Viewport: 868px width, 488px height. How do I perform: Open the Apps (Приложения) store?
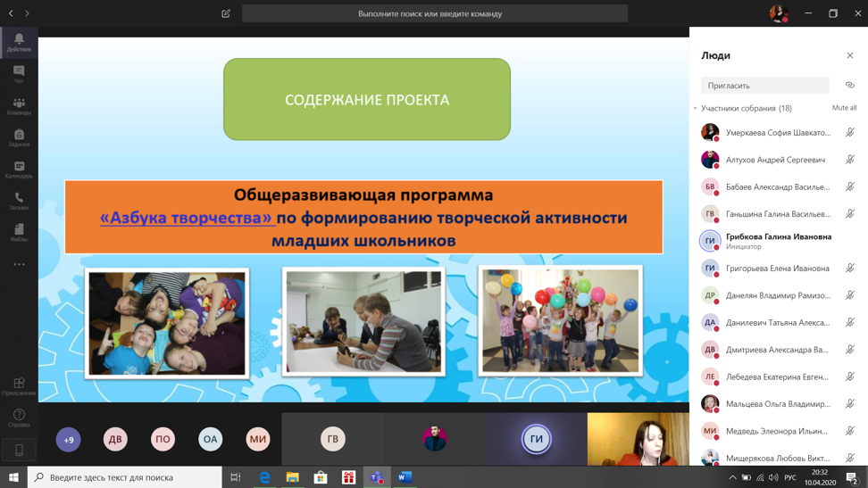pyautogui.click(x=19, y=386)
